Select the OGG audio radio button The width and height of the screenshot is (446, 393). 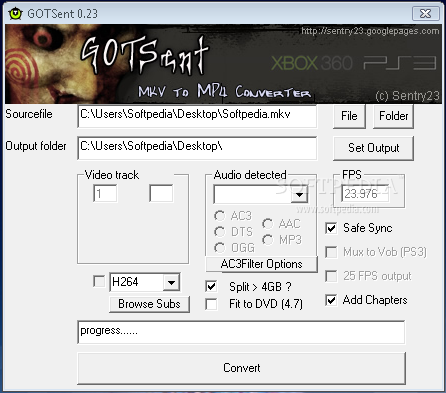[x=219, y=247]
